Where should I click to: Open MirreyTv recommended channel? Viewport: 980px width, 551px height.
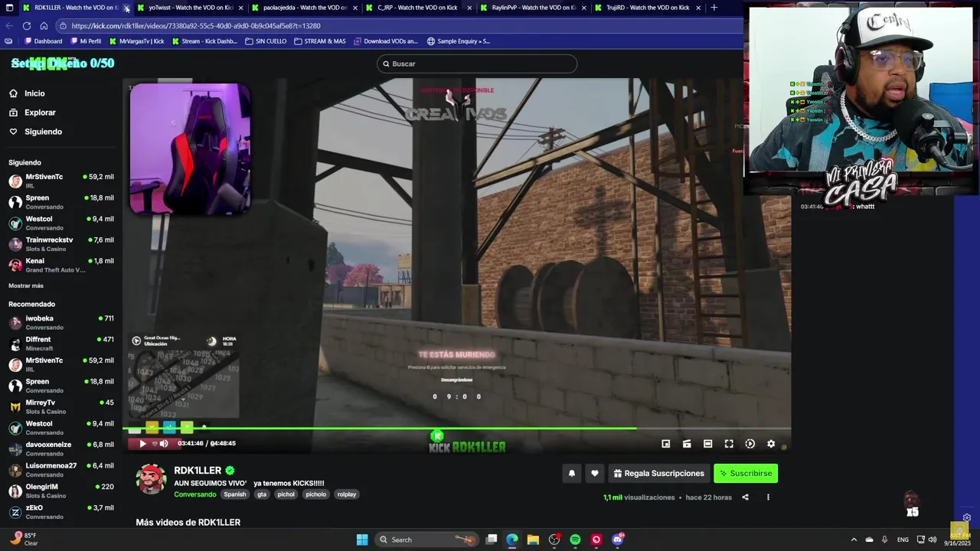(x=61, y=406)
